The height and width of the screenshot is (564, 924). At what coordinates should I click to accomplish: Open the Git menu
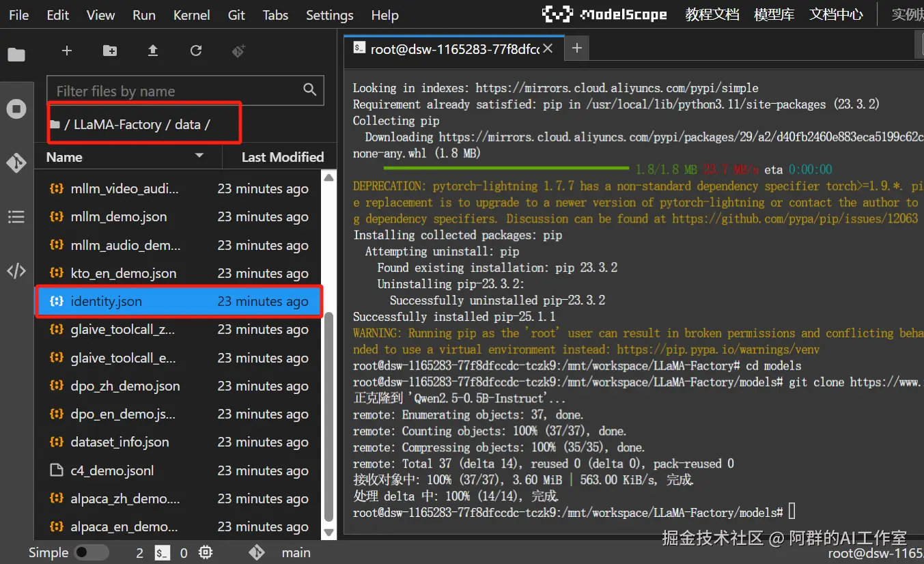click(236, 15)
